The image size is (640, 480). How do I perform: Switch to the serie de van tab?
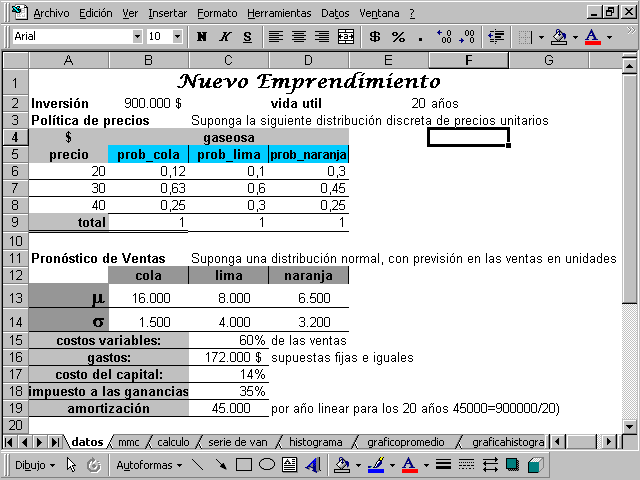point(238,442)
